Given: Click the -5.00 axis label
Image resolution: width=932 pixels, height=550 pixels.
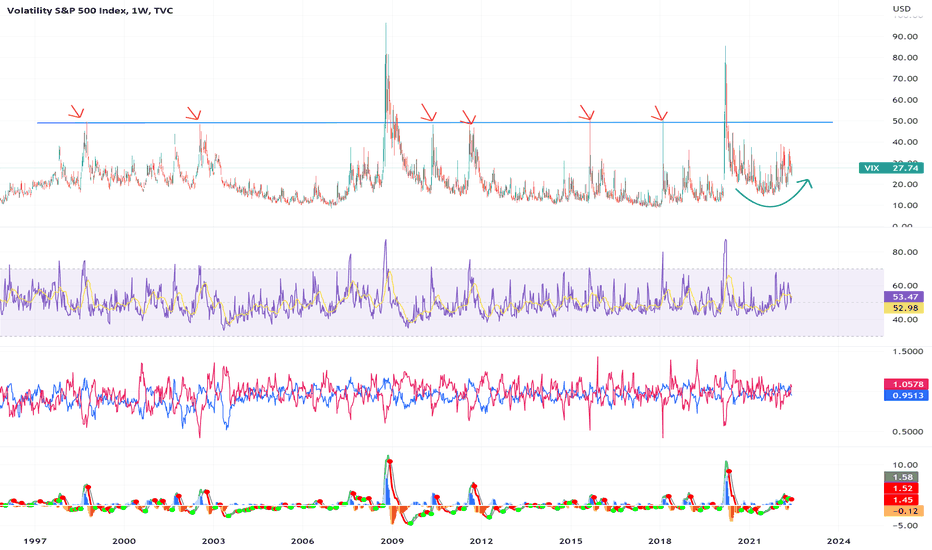Looking at the screenshot, I should coord(905,526).
